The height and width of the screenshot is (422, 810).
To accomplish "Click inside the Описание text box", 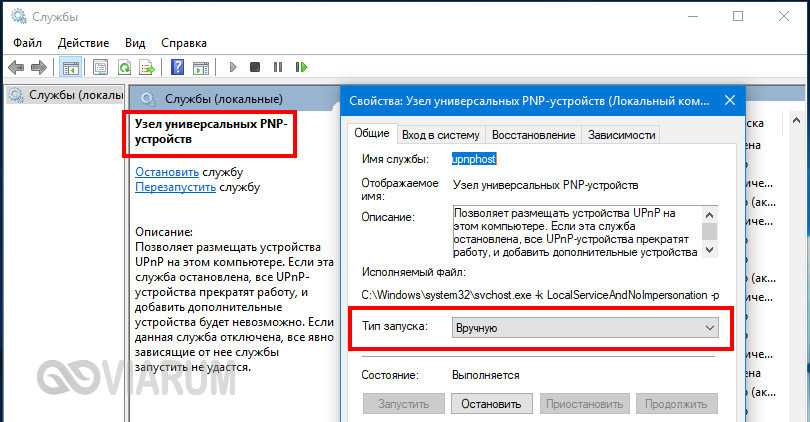I will tap(577, 232).
